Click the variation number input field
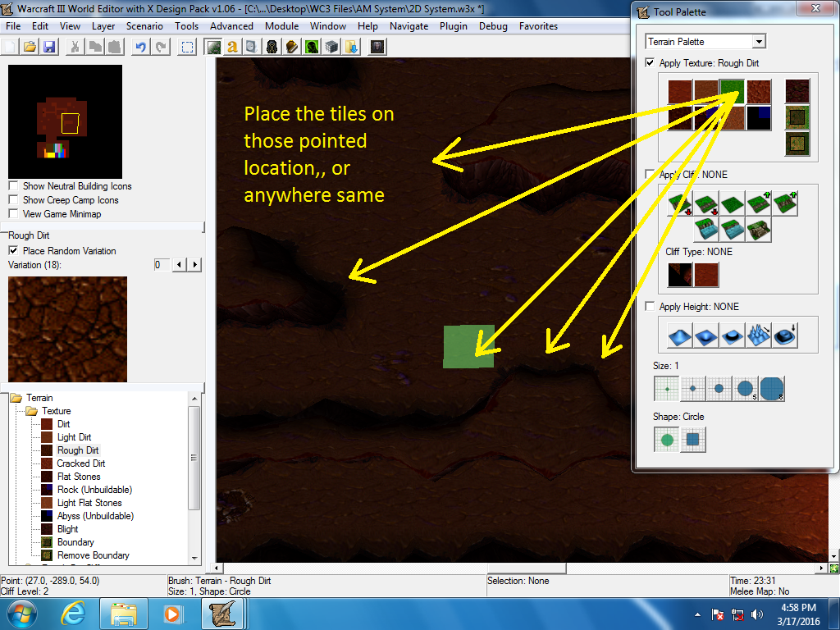This screenshot has width=840, height=630. (x=162, y=265)
